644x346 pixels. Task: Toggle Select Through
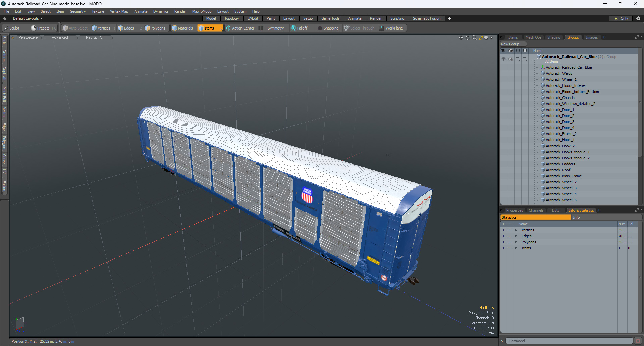[359, 28]
